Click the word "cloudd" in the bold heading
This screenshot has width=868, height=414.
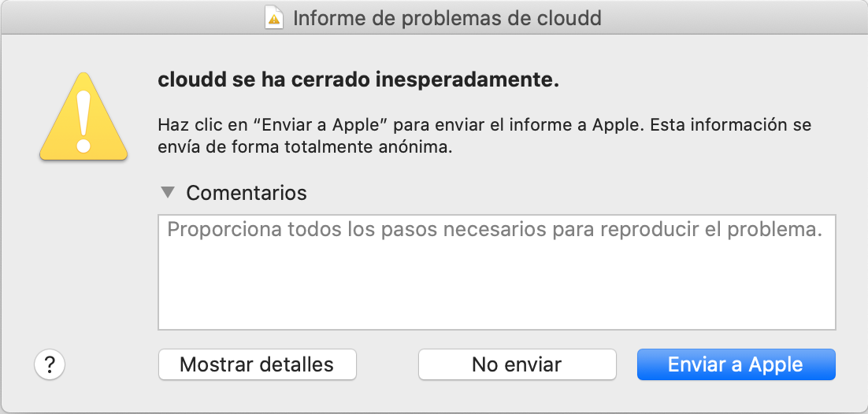point(186,81)
